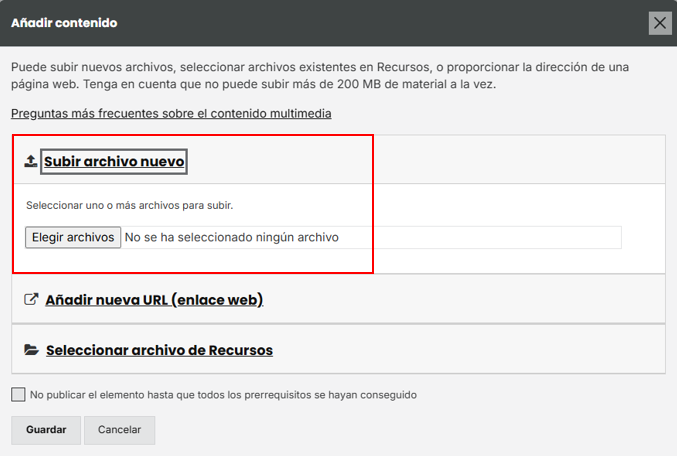677x456 pixels.
Task: Click the "Seleccionar uno o más archivos" instruction text
Action: (129, 205)
